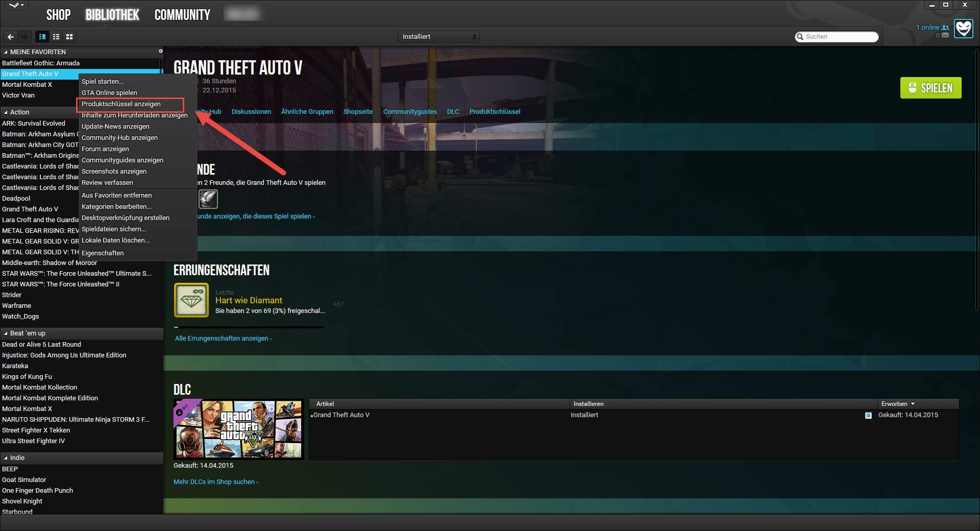
Task: Select Produktschlüssel anzeigen from the context menu
Action: [121, 104]
